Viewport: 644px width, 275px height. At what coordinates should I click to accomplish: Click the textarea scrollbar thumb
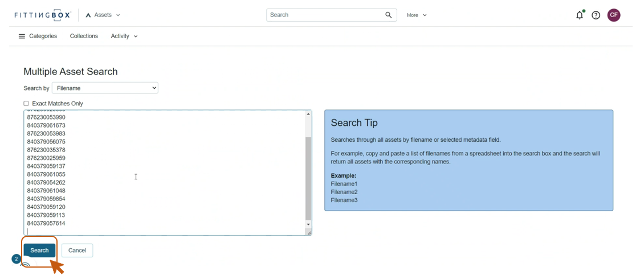(x=308, y=178)
